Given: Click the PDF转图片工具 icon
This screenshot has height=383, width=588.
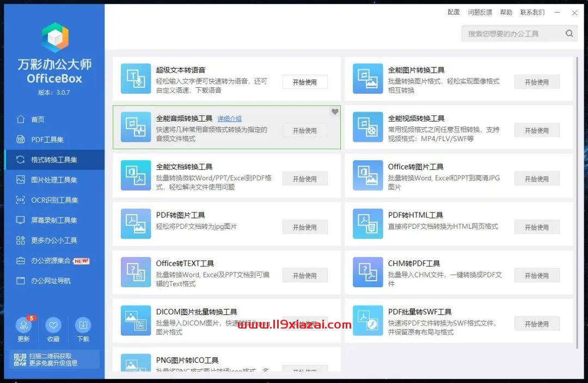Looking at the screenshot, I should click(136, 224).
